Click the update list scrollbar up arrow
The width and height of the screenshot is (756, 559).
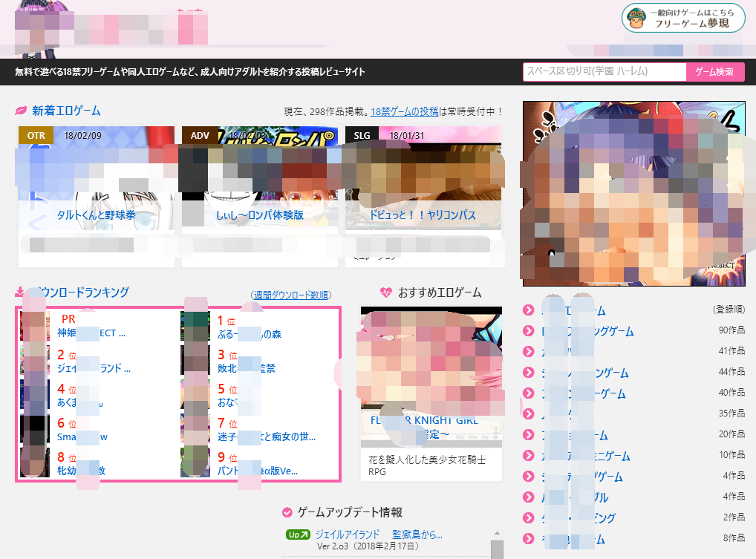pos(497,534)
